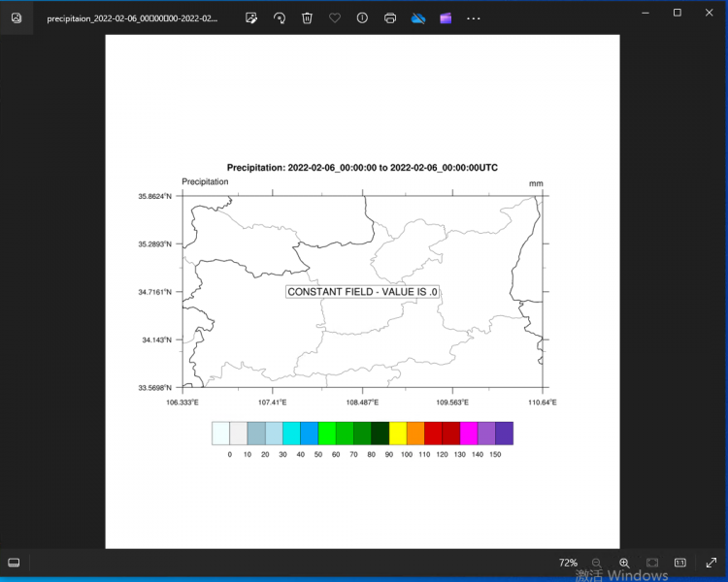Zoom out with the minus magnifier
728x582 pixels.
coord(597,563)
